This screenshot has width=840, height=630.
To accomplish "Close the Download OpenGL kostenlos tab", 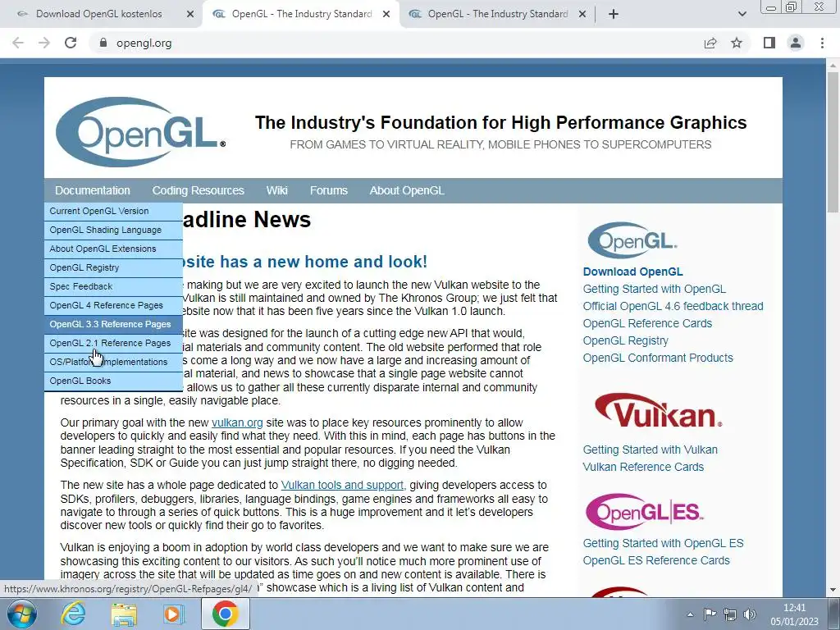I will point(190,15).
